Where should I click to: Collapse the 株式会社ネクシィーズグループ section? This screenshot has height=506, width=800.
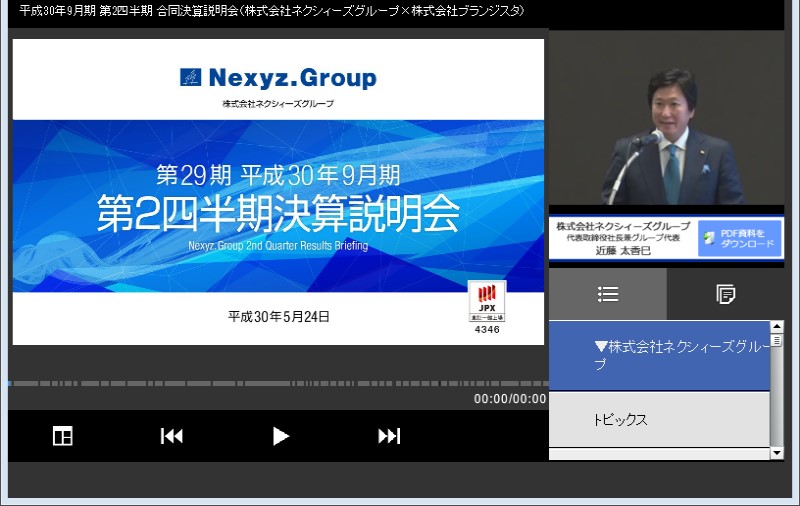click(659, 356)
